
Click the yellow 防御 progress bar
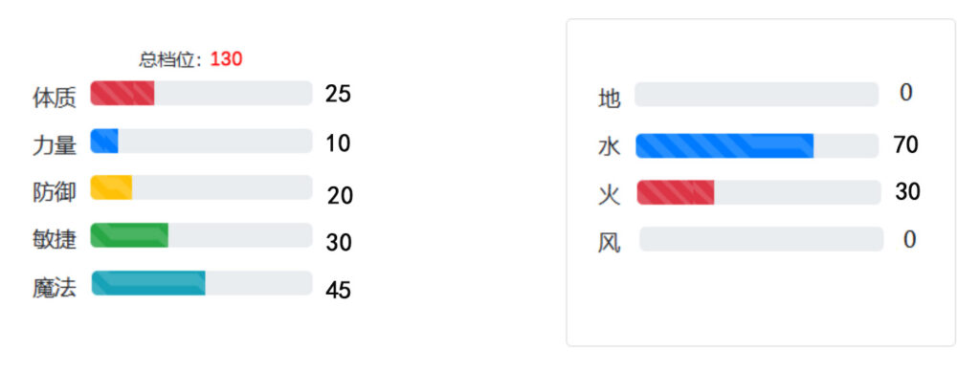(201, 187)
